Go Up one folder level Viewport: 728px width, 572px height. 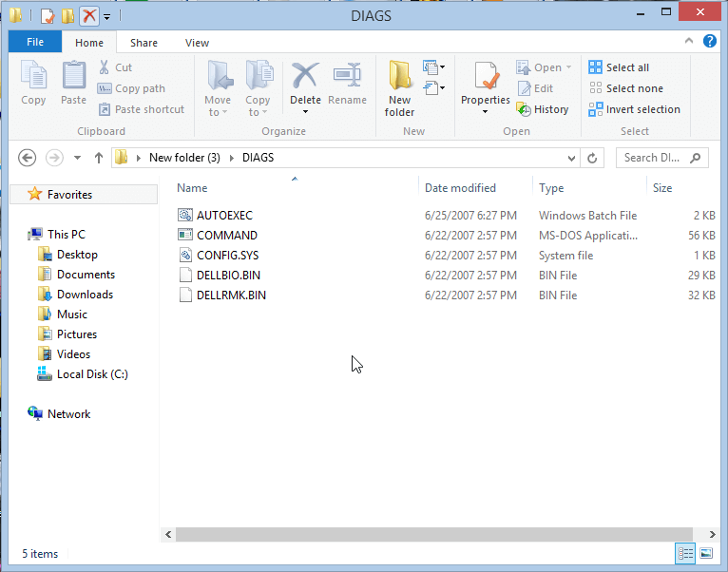(99, 158)
